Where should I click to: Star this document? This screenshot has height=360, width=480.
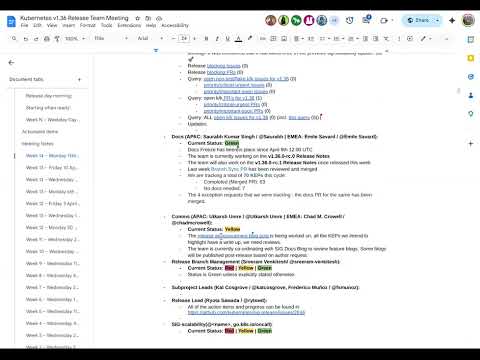tap(137, 18)
